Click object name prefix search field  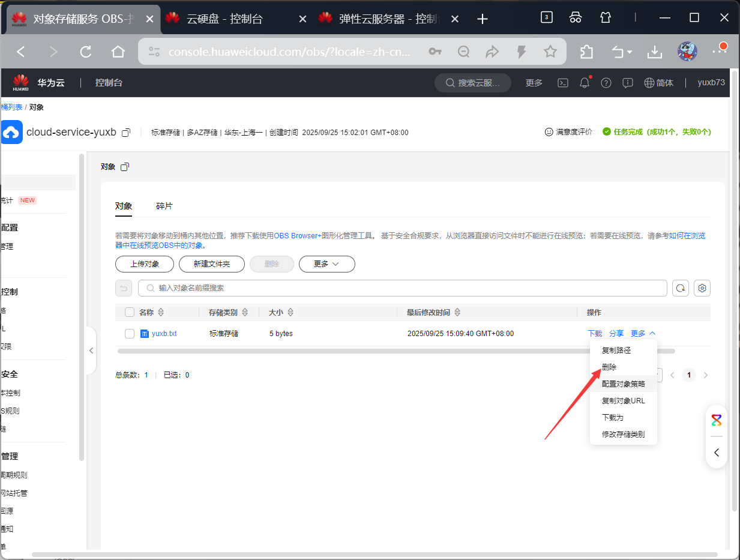[x=403, y=288]
